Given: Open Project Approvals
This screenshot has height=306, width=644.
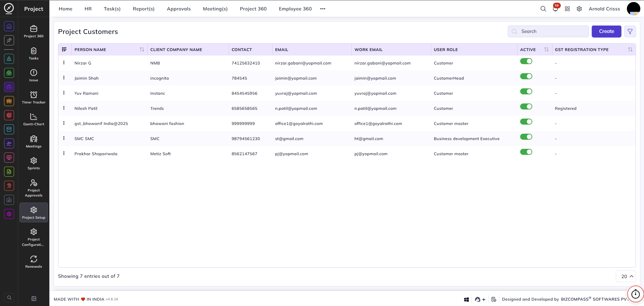Looking at the screenshot, I should coord(34,188).
